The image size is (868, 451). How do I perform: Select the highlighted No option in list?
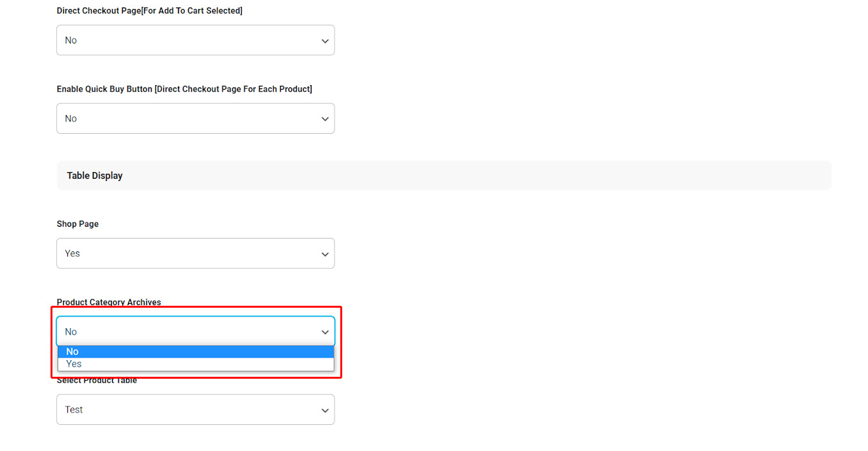tap(195, 351)
